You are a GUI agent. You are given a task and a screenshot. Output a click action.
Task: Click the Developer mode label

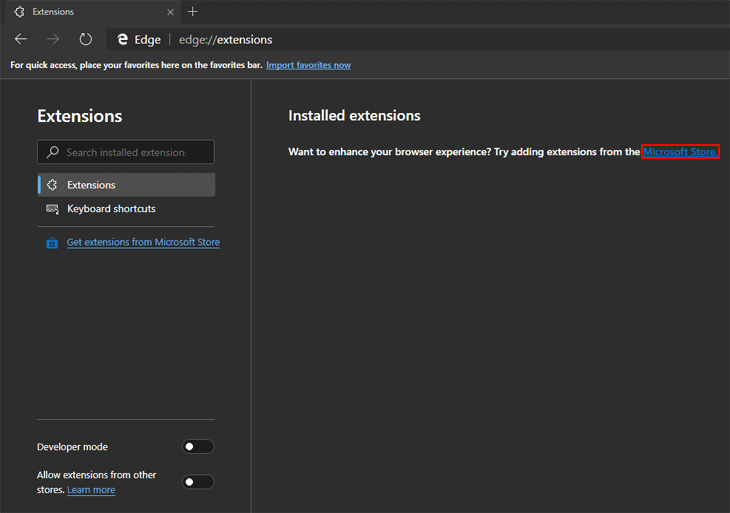point(72,447)
